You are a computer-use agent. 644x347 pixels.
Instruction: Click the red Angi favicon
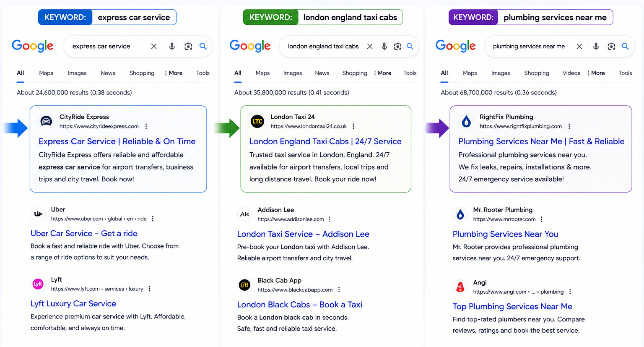pos(460,287)
